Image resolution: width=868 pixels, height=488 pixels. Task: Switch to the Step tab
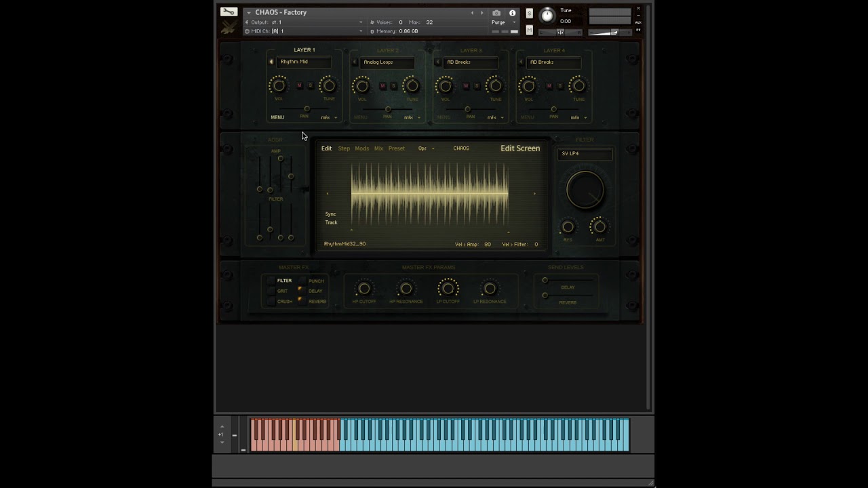344,148
